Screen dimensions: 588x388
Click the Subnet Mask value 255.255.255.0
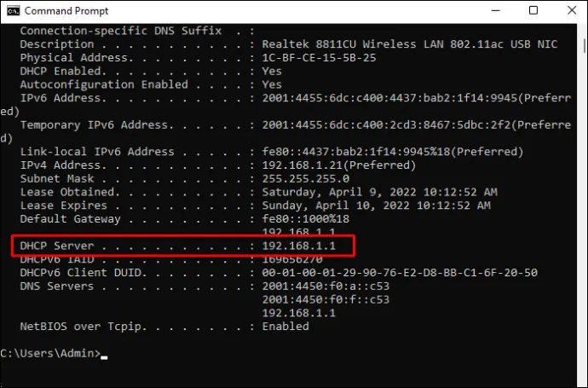coord(305,178)
